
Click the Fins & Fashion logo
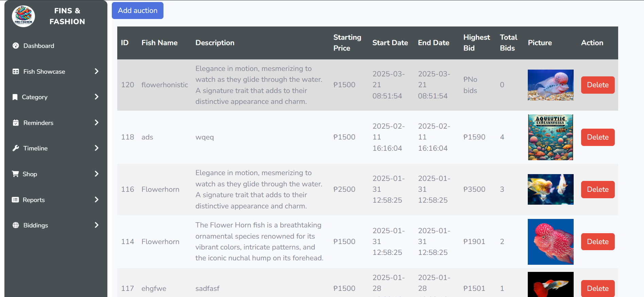coord(23,16)
